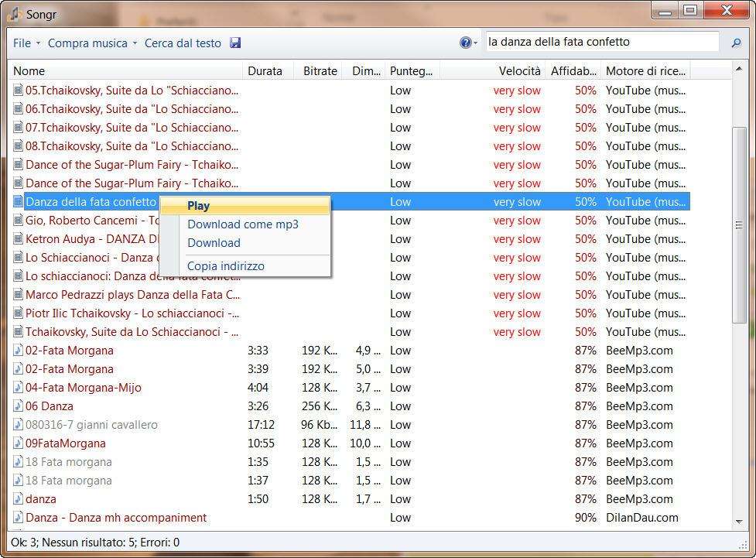Click video icon of 08.Tchaikovsky row
Image resolution: width=756 pixels, height=558 pixels.
click(18, 146)
